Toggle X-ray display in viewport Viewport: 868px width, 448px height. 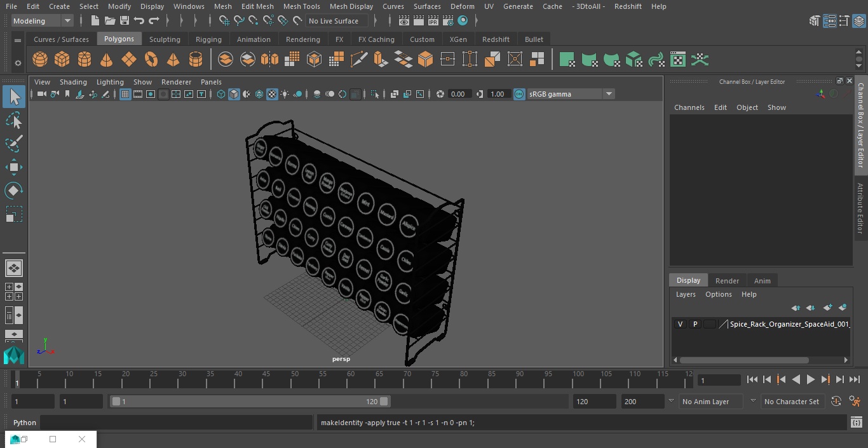click(x=395, y=94)
